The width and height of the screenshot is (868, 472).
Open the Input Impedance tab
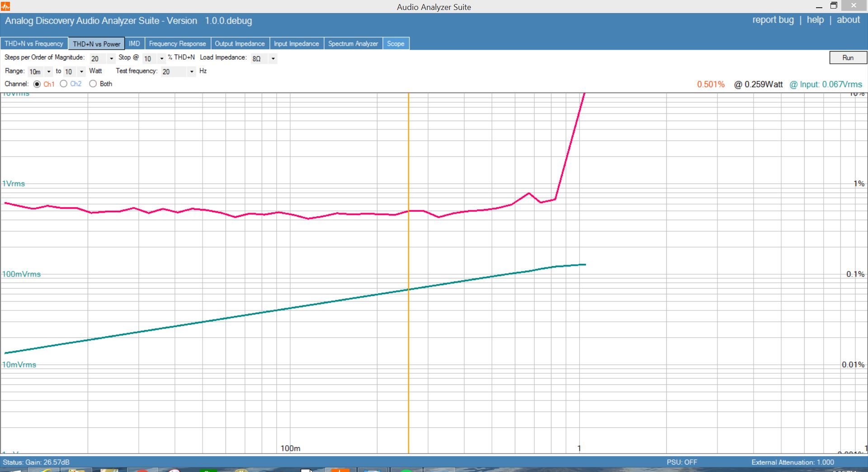(x=296, y=43)
